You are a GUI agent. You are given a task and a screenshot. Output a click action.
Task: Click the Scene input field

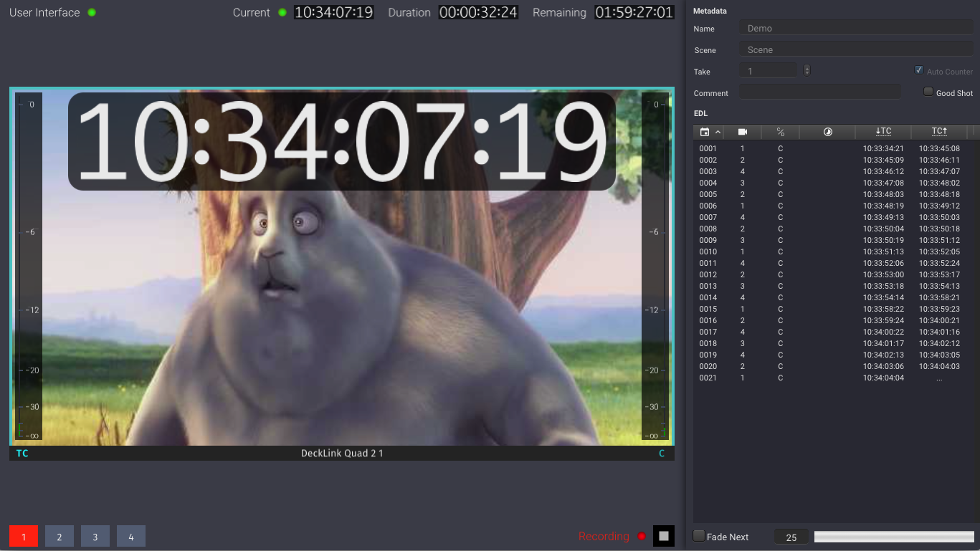pos(856,49)
